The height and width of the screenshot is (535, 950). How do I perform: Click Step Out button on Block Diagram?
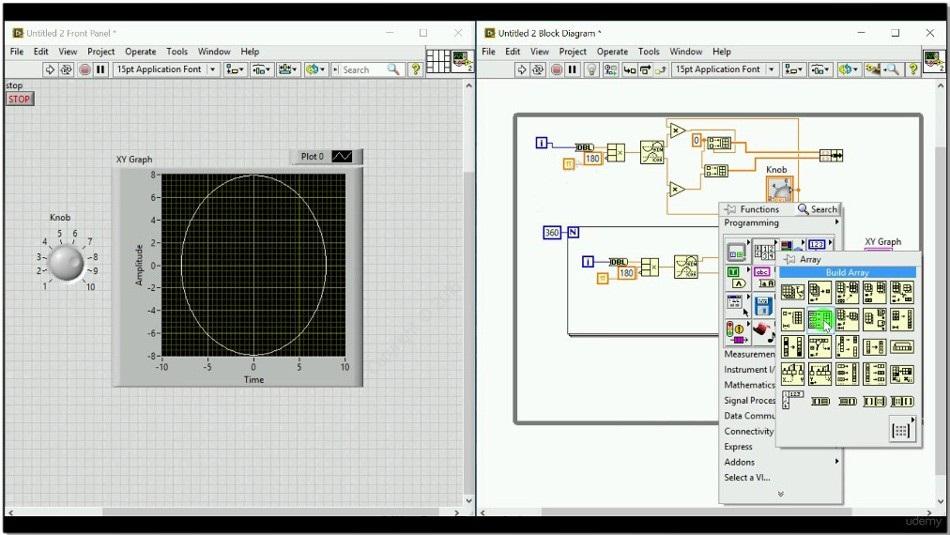point(661,70)
